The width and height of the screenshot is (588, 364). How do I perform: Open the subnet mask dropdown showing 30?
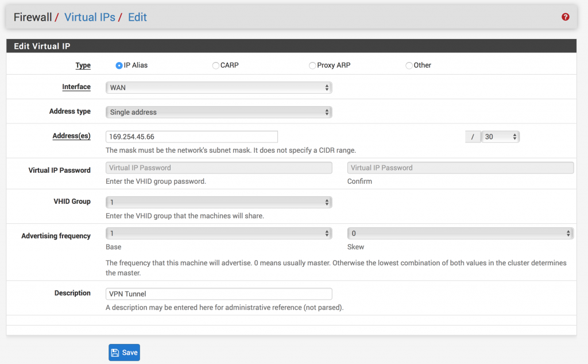pyautogui.click(x=500, y=137)
